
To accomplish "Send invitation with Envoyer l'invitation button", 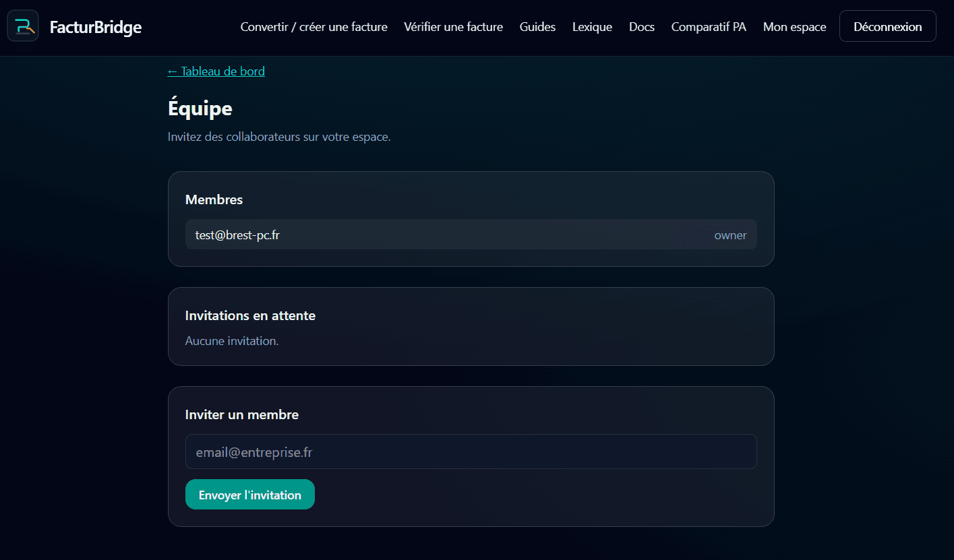I will (250, 495).
